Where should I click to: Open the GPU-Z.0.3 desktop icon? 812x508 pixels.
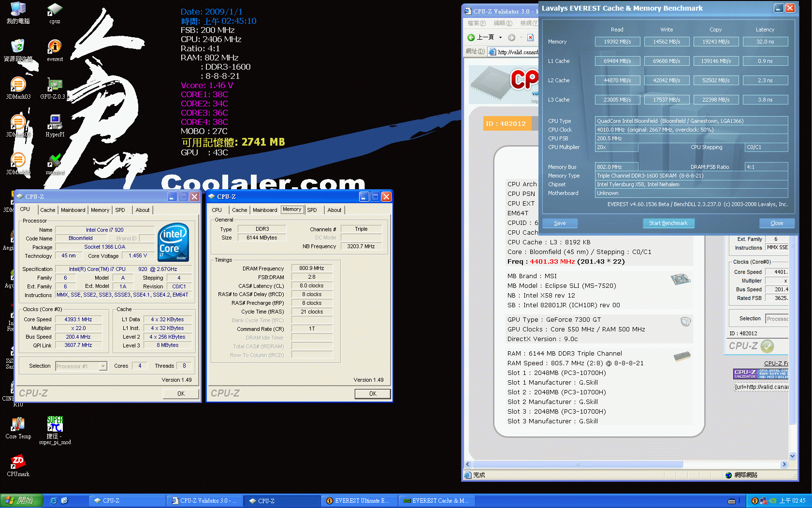[55, 85]
